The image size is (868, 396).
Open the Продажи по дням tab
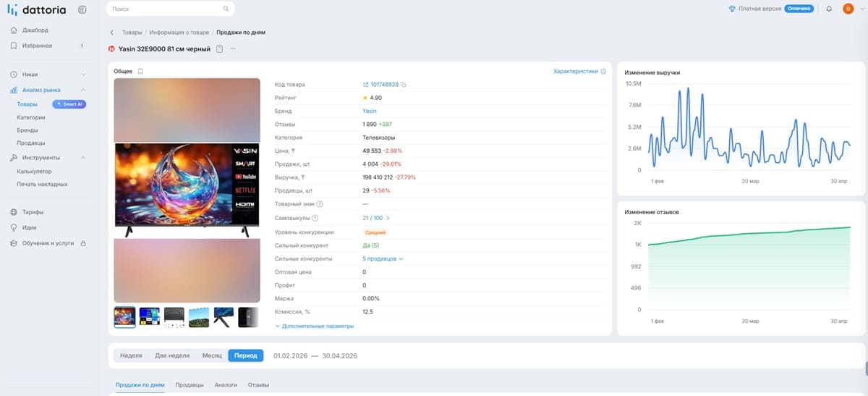point(140,385)
